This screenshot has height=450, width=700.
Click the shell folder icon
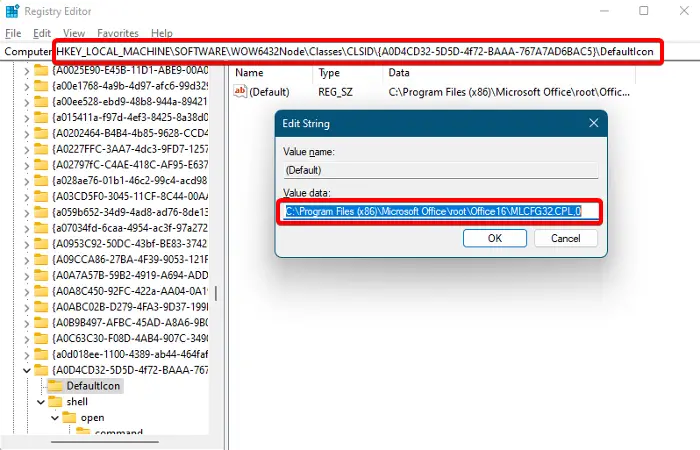click(55, 402)
